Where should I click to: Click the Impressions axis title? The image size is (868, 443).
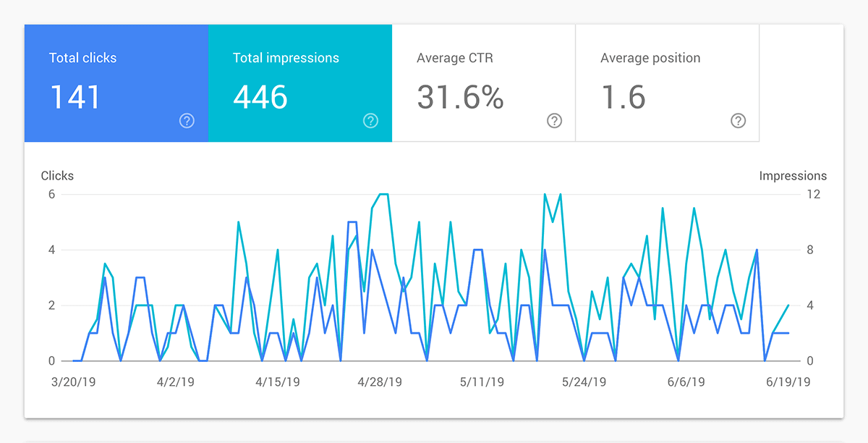[793, 176]
